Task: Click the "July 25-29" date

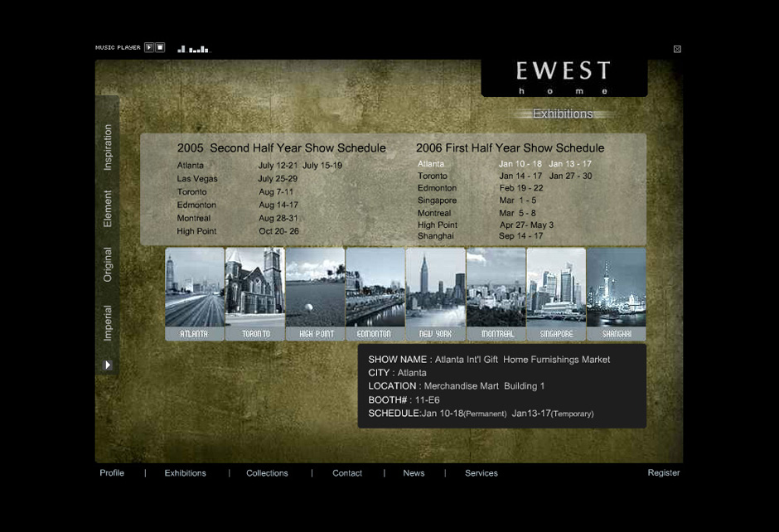Action: pyautogui.click(x=278, y=178)
